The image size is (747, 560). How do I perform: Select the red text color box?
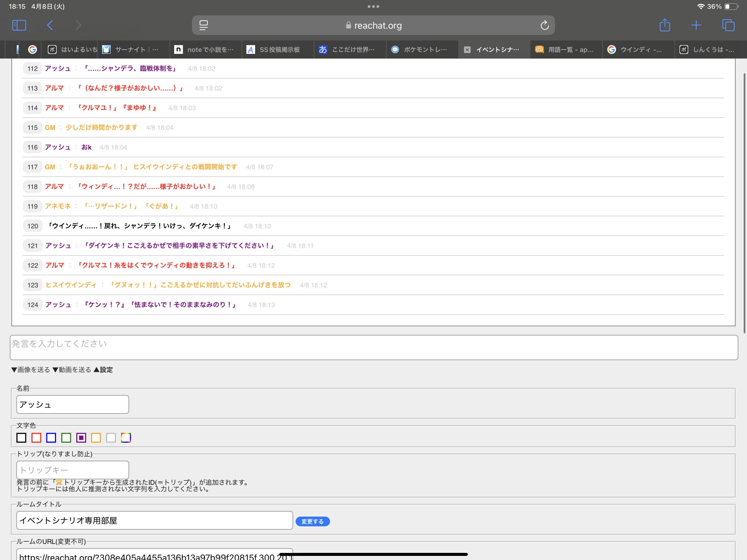click(x=36, y=437)
